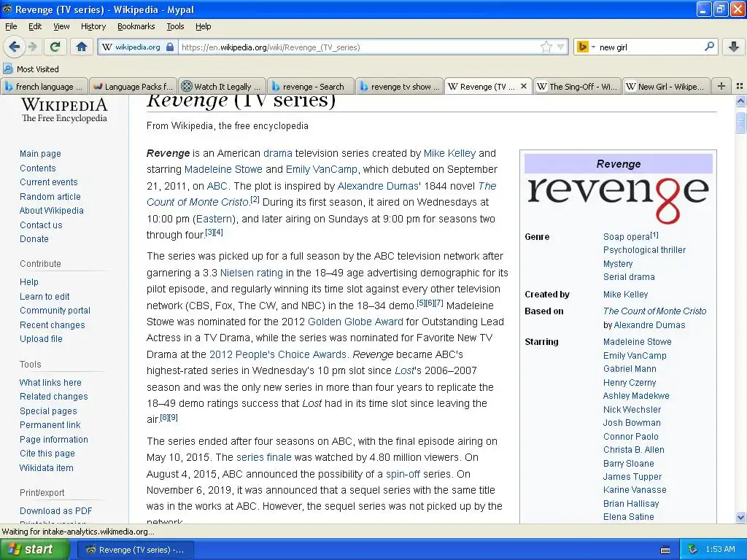
Task: Open the Donate sidebar link
Action: [34, 239]
